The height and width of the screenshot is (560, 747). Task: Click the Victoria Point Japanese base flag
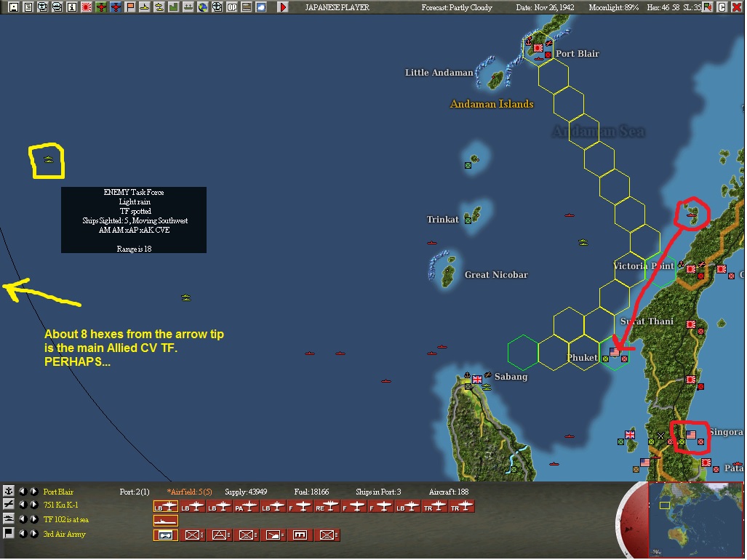coord(691,269)
